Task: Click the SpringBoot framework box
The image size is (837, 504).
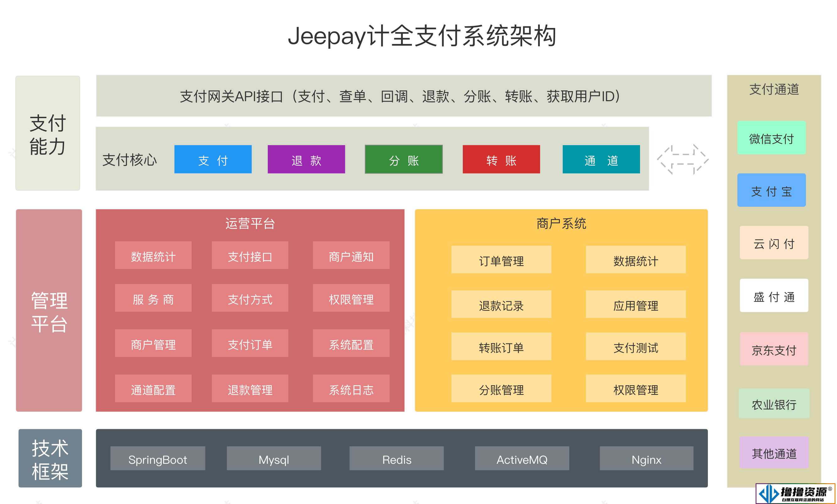Action: pyautogui.click(x=157, y=458)
